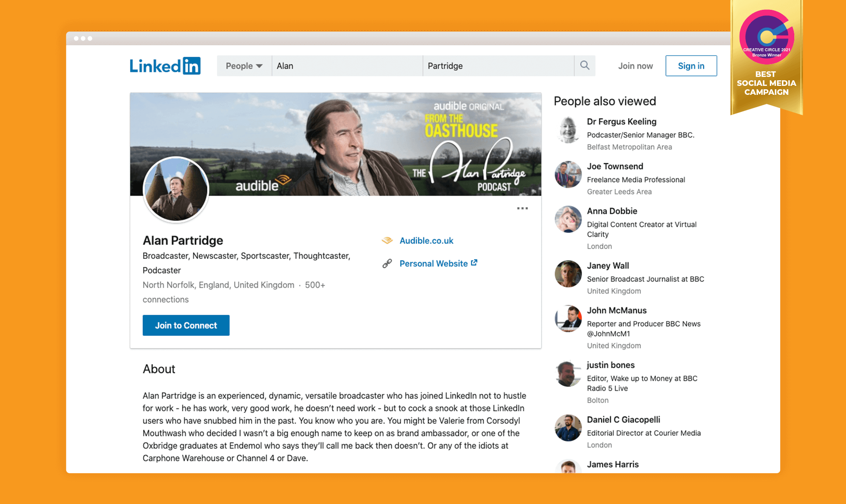Click justin bones's avatar photo

568,373
